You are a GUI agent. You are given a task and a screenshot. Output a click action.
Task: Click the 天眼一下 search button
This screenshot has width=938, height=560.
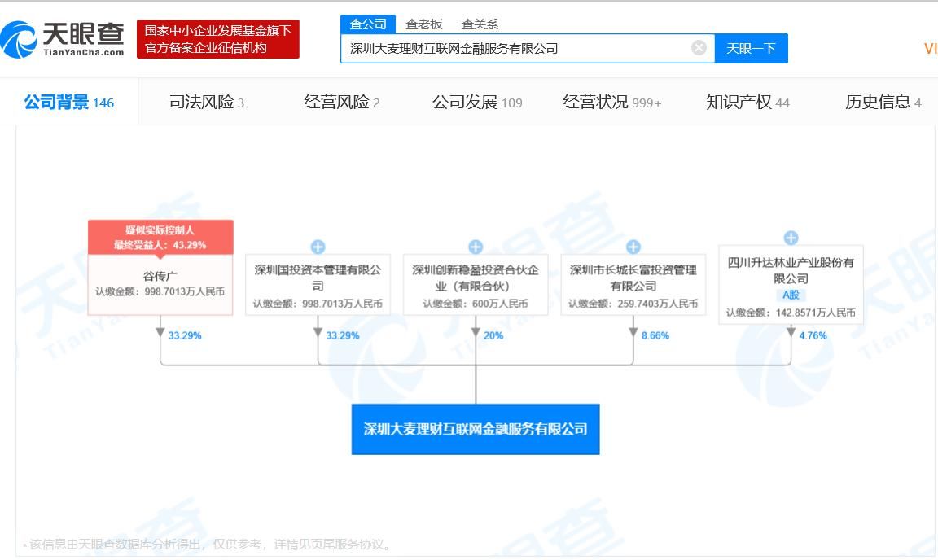pyautogui.click(x=752, y=49)
